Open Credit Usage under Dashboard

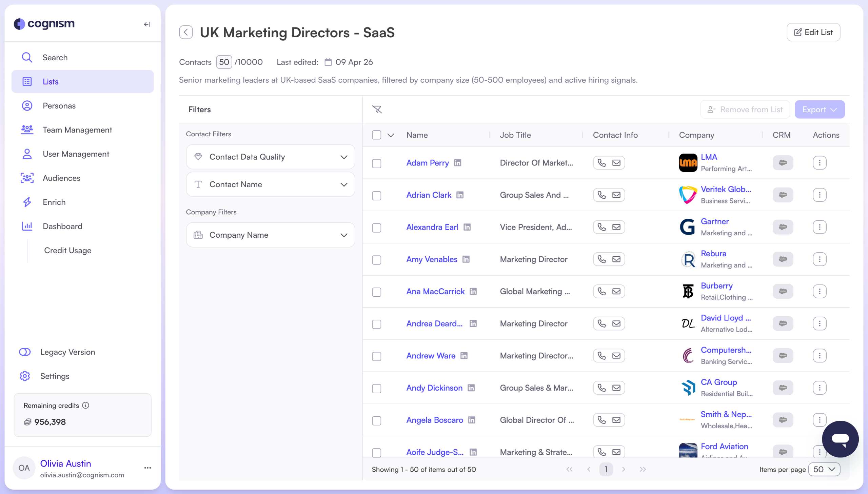67,251
